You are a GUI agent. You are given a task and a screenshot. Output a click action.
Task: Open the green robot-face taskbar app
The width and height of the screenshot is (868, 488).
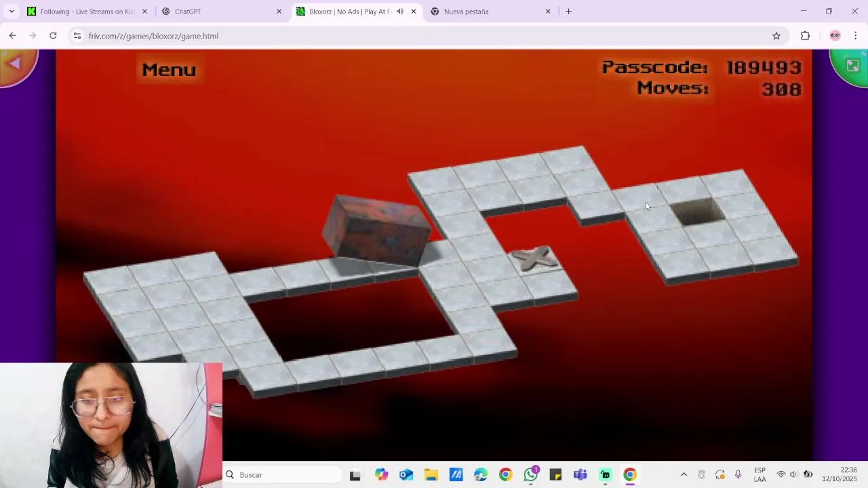pyautogui.click(x=606, y=475)
